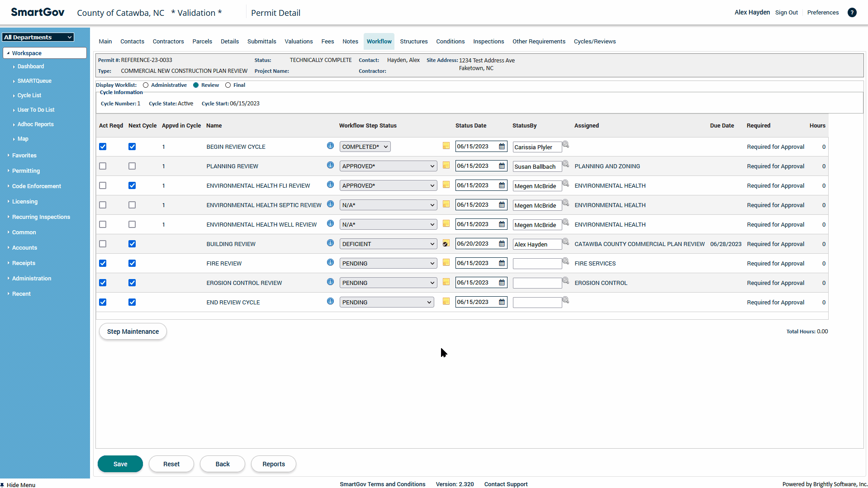Open calendar for Building Review status date
868x488 pixels.
pyautogui.click(x=502, y=244)
